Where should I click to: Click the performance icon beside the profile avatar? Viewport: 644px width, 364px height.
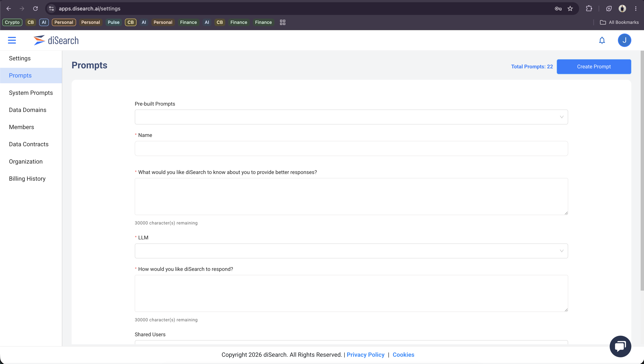[x=609, y=9]
